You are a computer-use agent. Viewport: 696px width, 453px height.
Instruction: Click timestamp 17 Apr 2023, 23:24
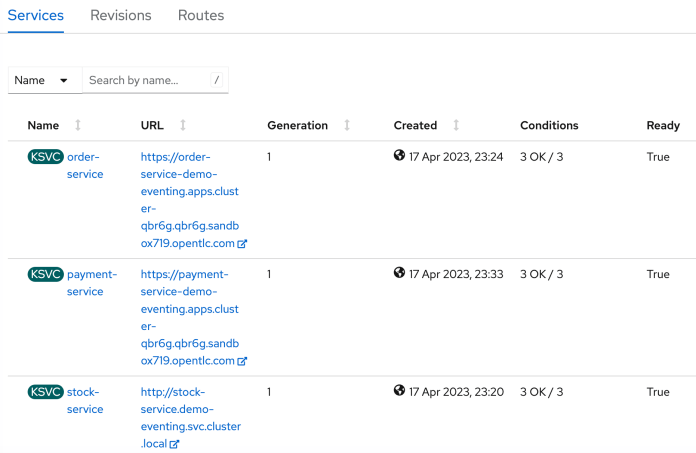pos(456,157)
